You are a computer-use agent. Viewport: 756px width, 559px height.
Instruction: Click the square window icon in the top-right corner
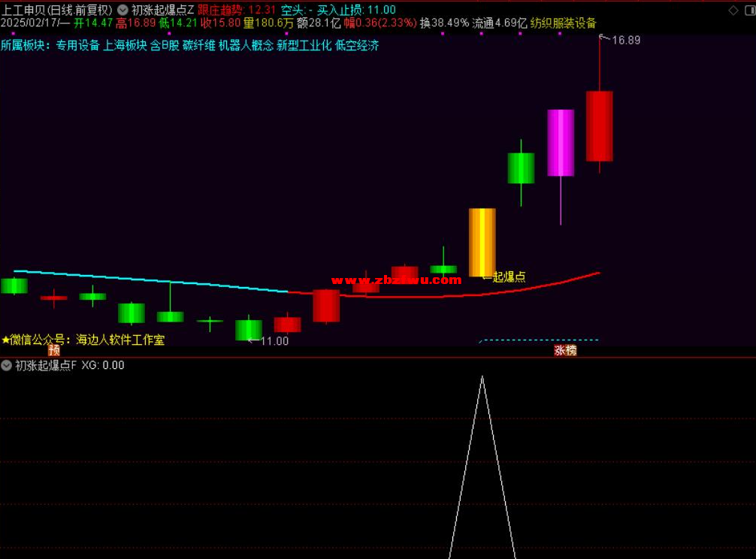click(750, 10)
